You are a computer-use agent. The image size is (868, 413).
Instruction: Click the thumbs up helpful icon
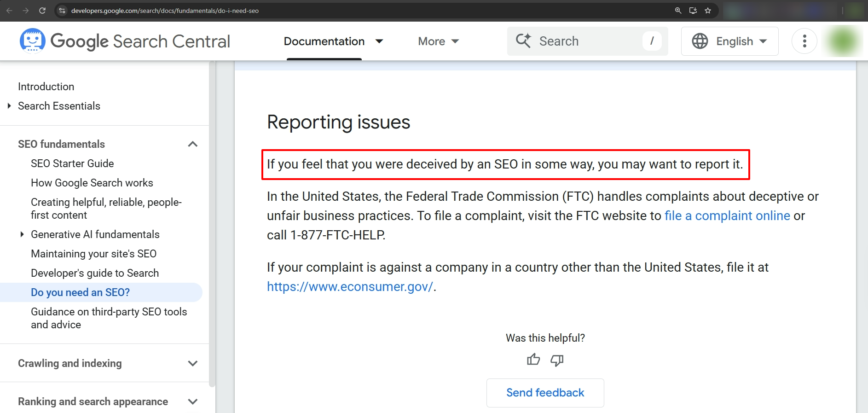(533, 360)
